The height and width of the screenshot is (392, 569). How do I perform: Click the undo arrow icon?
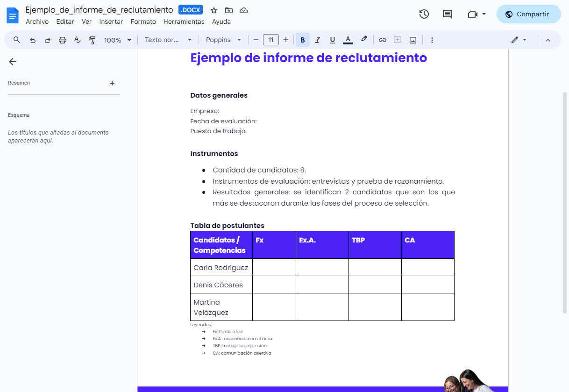pyautogui.click(x=33, y=40)
